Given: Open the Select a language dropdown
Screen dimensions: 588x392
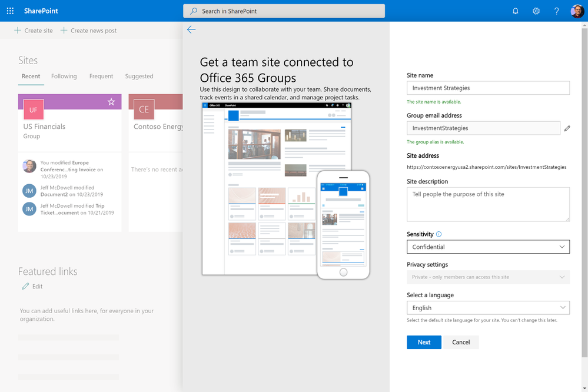Looking at the screenshot, I should [x=488, y=308].
